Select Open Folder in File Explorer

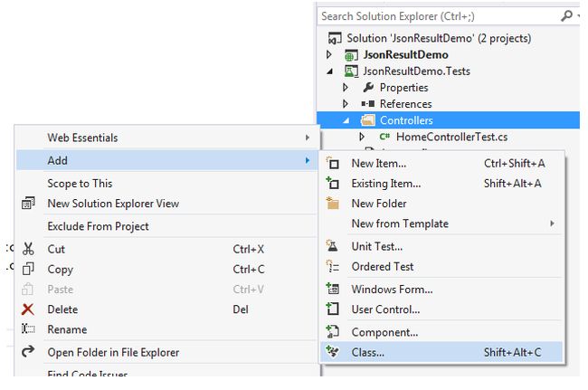coord(113,352)
